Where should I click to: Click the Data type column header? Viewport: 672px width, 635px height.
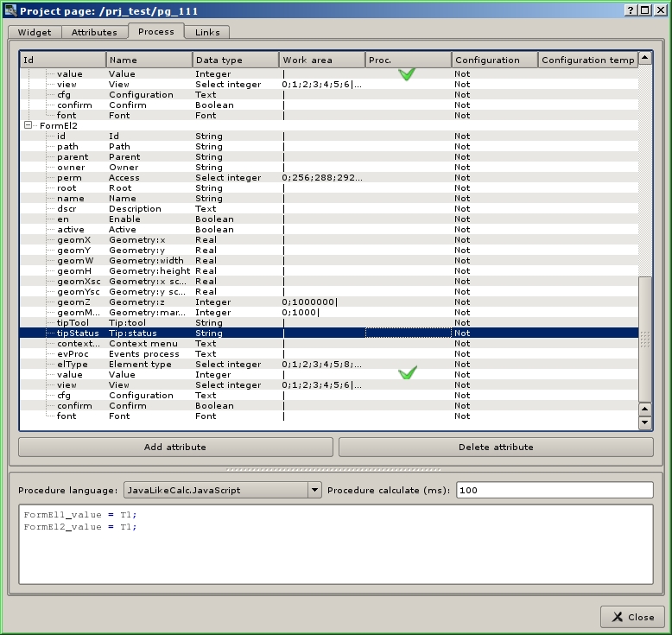(x=235, y=60)
